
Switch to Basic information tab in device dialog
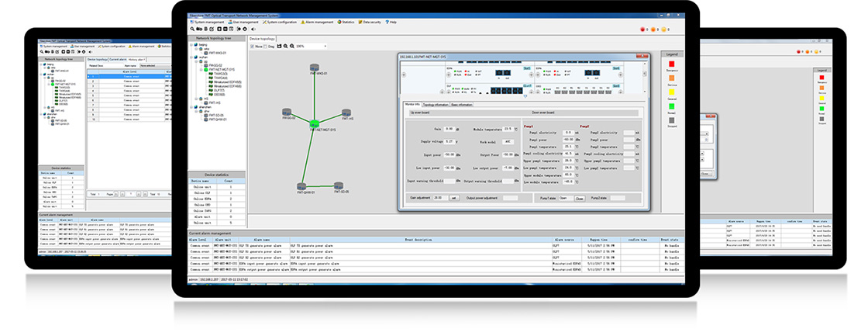point(462,104)
